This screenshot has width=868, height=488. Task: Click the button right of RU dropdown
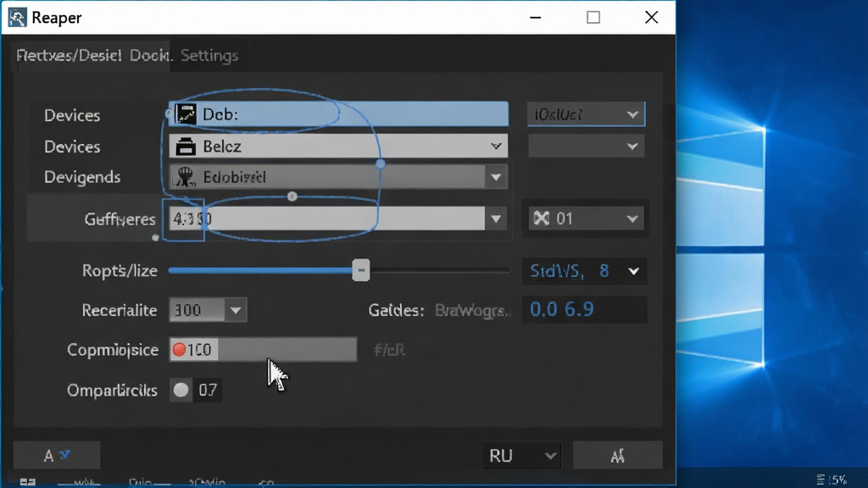617,455
